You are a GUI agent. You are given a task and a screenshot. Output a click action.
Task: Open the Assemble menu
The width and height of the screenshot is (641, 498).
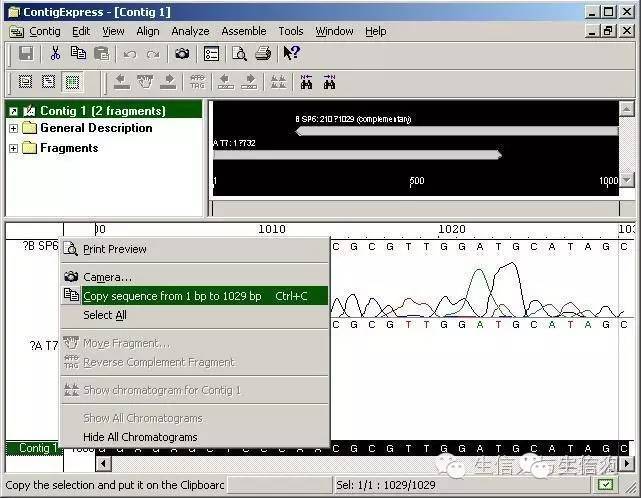(x=243, y=31)
